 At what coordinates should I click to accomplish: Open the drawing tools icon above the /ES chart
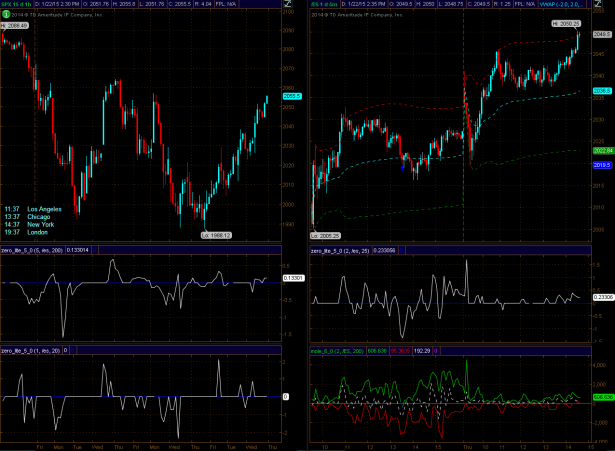(x=598, y=4)
